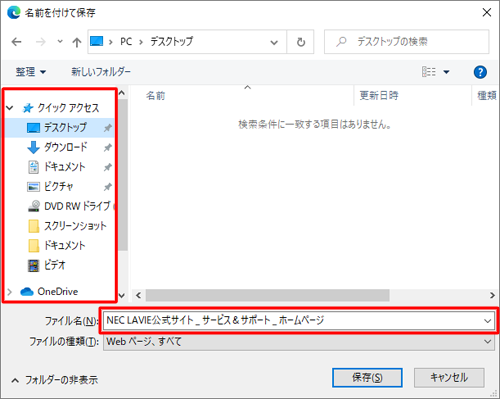Click the pin icon next to ピクチャ

click(107, 187)
